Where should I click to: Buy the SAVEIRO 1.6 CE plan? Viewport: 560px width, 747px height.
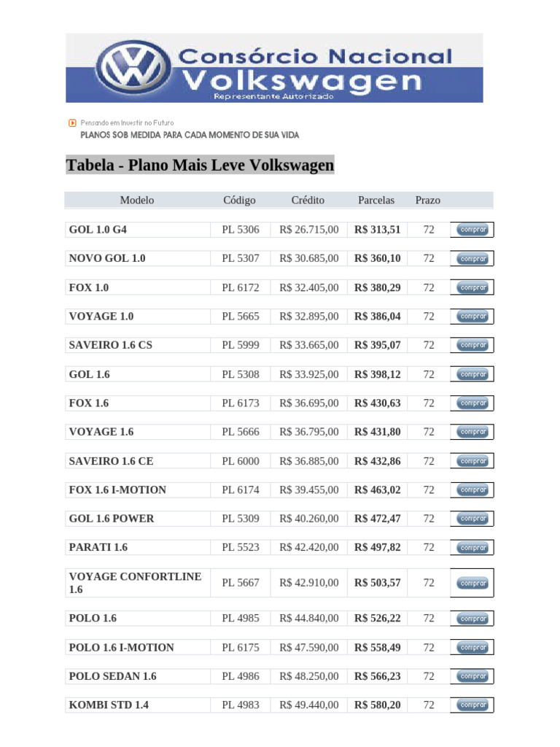pyautogui.click(x=472, y=461)
